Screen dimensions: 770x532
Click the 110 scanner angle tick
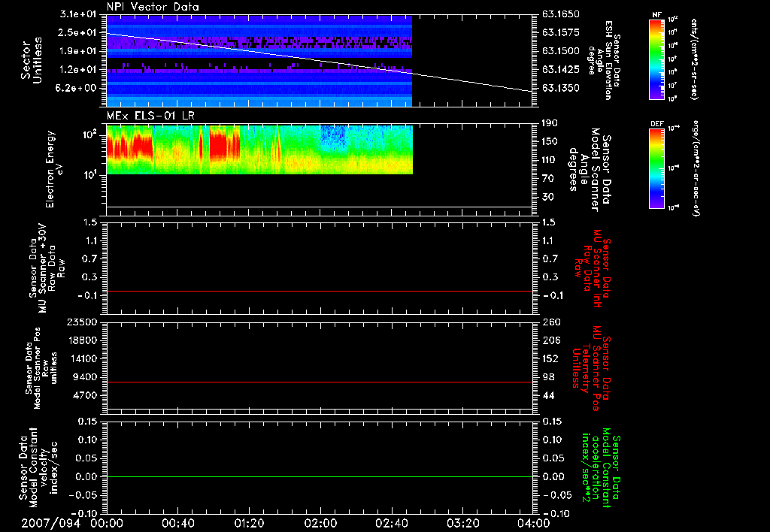[x=550, y=160]
